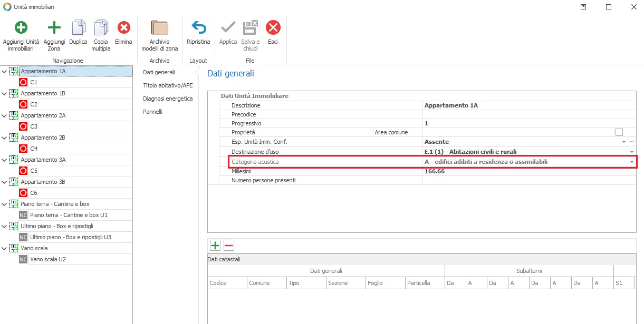The image size is (644, 324).
Task: Toggle the Area comune checkbox
Action: point(619,132)
